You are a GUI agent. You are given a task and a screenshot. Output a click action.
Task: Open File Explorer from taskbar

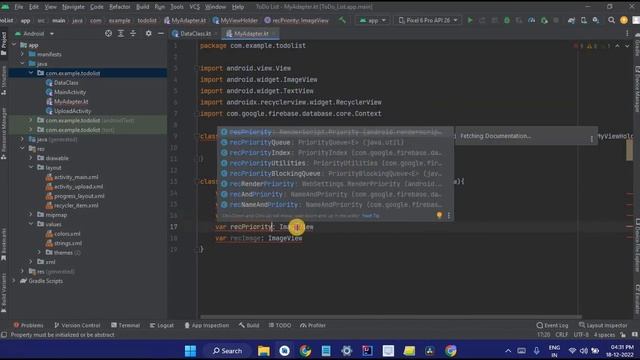(x=264, y=351)
